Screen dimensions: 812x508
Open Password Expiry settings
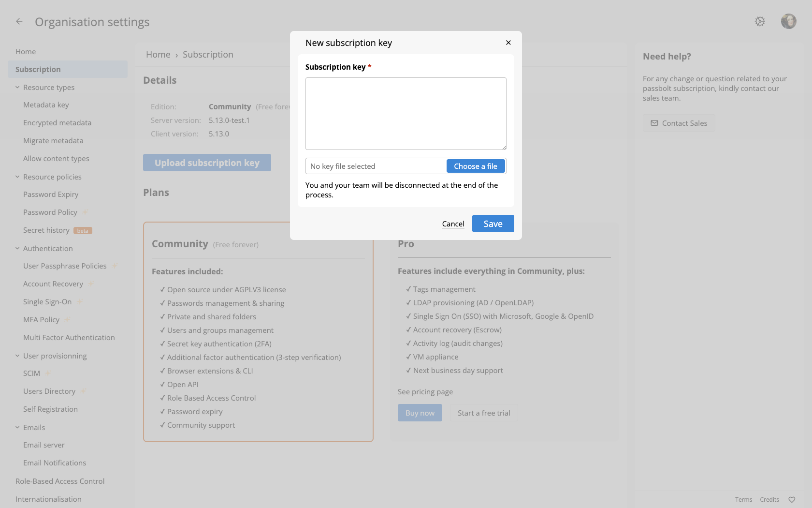(51, 194)
